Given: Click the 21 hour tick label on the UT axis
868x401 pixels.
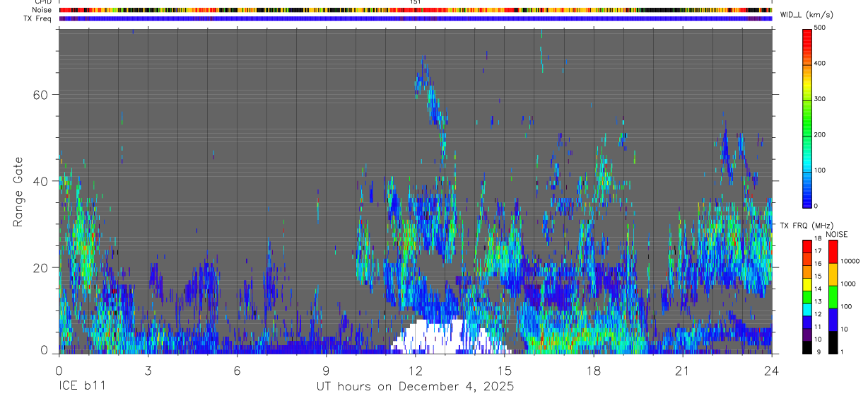Looking at the screenshot, I should pos(682,371).
